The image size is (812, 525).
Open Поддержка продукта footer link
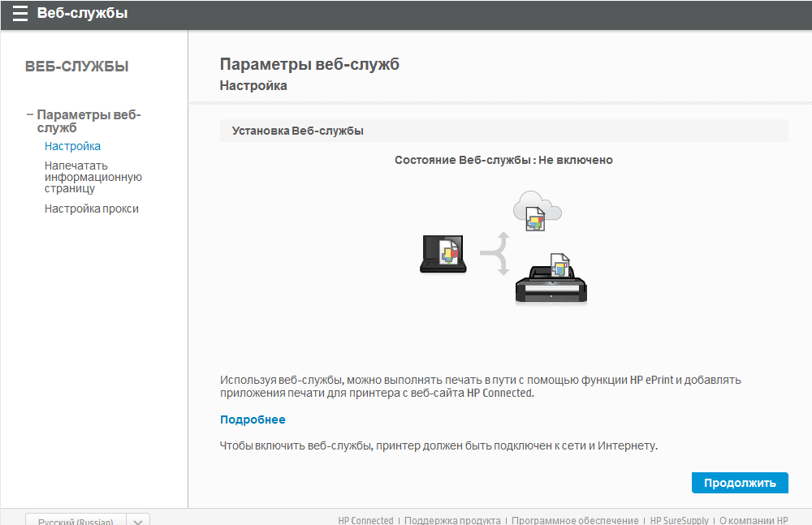pos(452,520)
